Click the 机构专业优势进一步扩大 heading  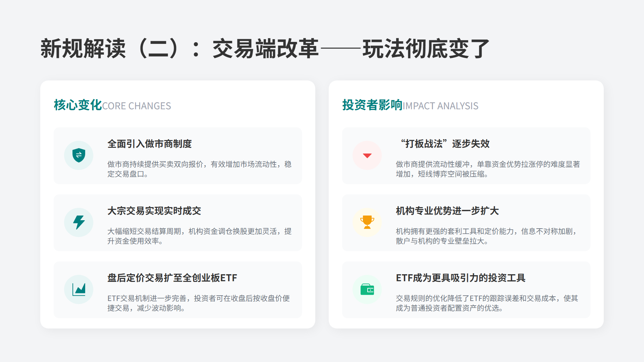coord(447,211)
